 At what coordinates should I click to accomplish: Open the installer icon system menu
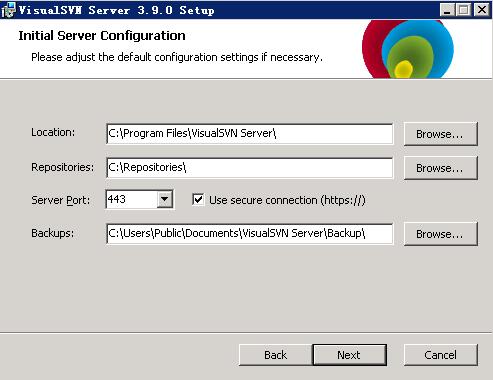8,10
